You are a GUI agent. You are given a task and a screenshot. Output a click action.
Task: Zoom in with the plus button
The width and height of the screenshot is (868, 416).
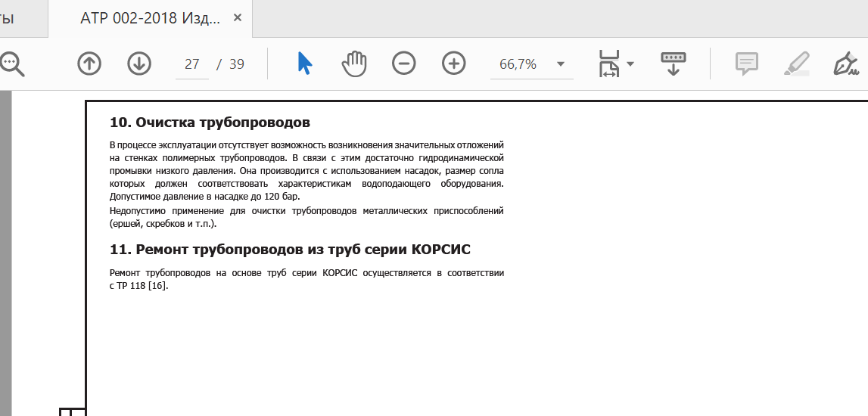pos(454,64)
